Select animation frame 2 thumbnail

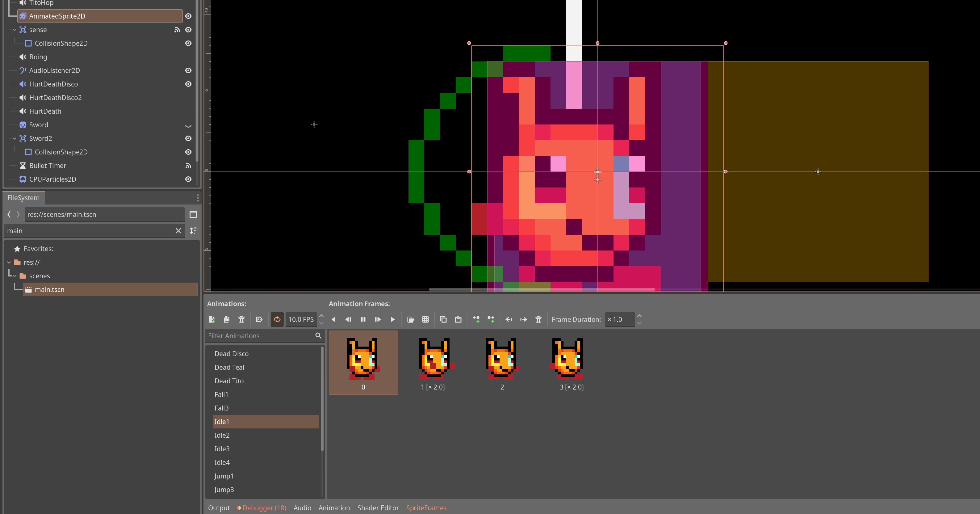coord(502,360)
